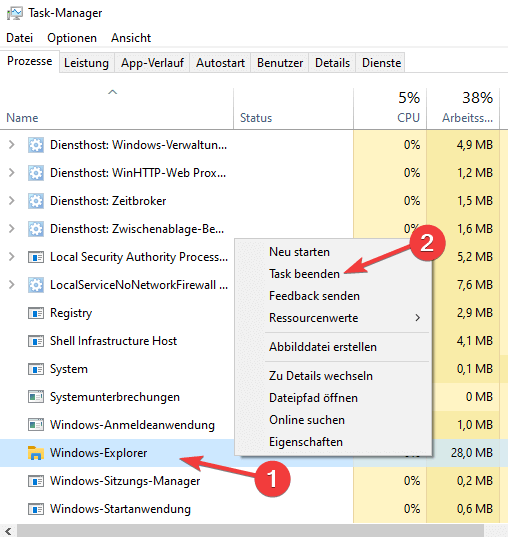
Task: Click the 28,0 MB memory value
Action: coord(472,453)
